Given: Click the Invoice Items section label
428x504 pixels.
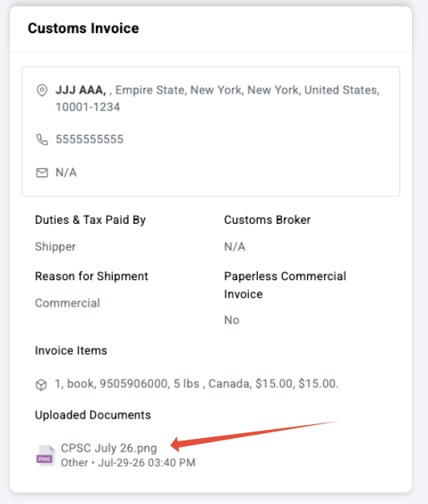Looking at the screenshot, I should tap(71, 350).
